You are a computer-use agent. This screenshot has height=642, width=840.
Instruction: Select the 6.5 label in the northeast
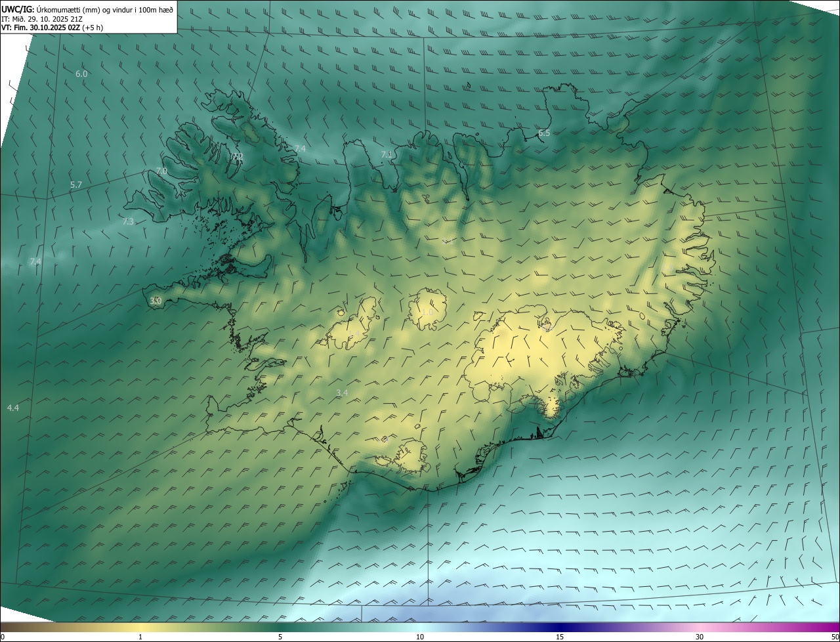[x=544, y=133]
